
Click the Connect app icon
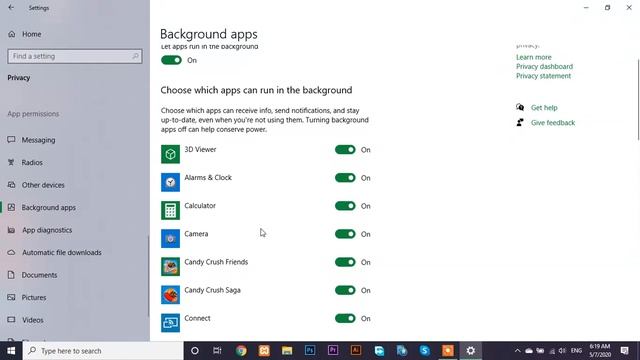pyautogui.click(x=170, y=323)
